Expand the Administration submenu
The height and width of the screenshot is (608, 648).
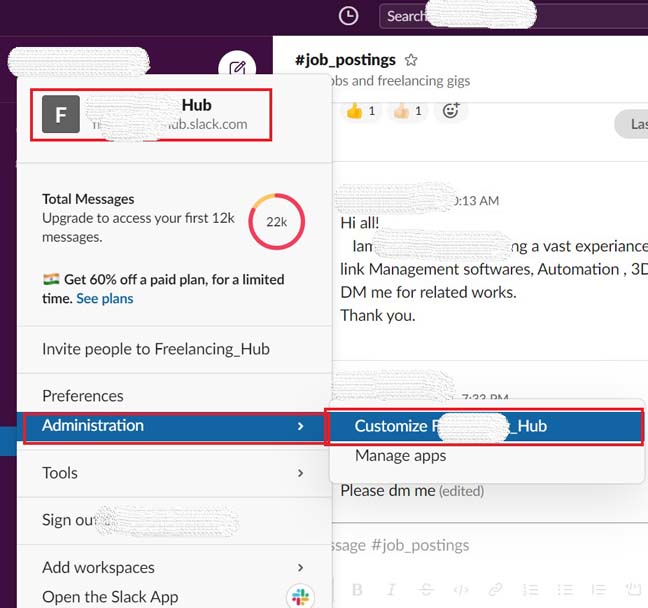(x=174, y=427)
